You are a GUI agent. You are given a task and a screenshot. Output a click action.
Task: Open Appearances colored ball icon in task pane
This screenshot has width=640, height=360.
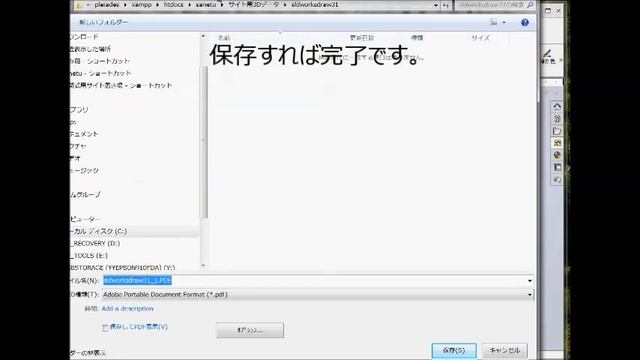(x=557, y=155)
